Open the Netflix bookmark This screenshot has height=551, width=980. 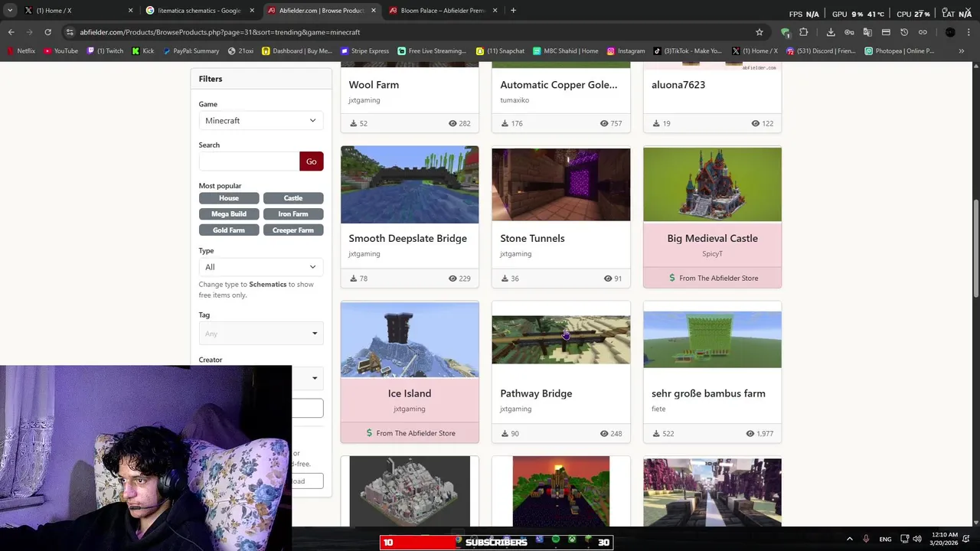(x=21, y=51)
